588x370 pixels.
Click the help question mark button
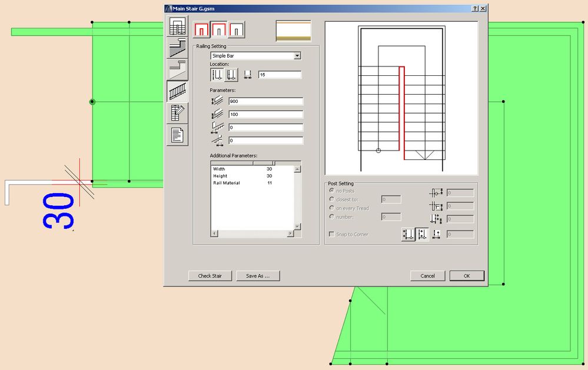click(x=475, y=9)
